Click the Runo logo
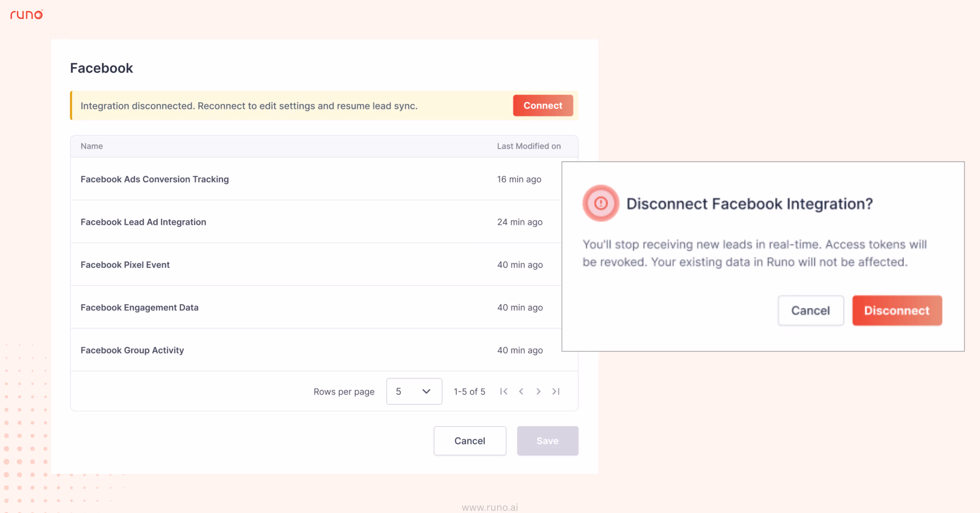This screenshot has height=513, width=980. (x=27, y=14)
